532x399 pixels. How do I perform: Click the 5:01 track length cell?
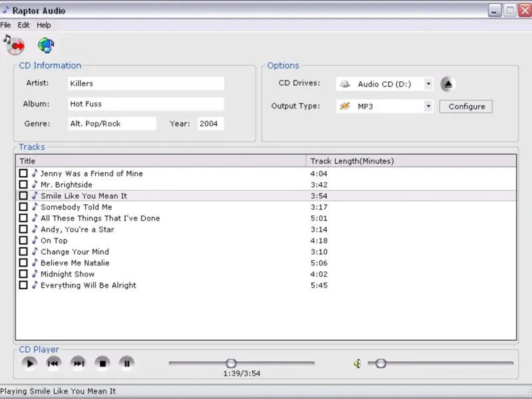319,218
